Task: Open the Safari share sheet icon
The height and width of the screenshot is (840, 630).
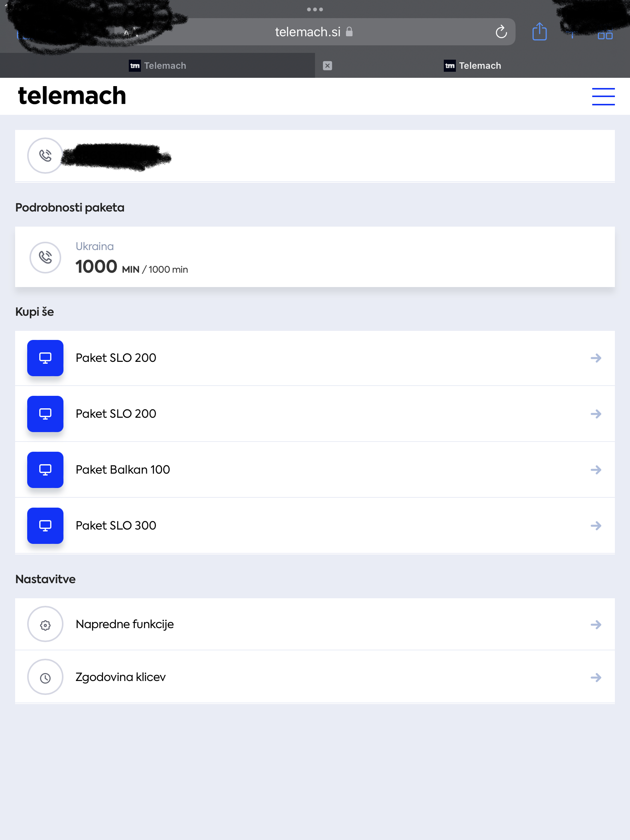Action: click(539, 31)
